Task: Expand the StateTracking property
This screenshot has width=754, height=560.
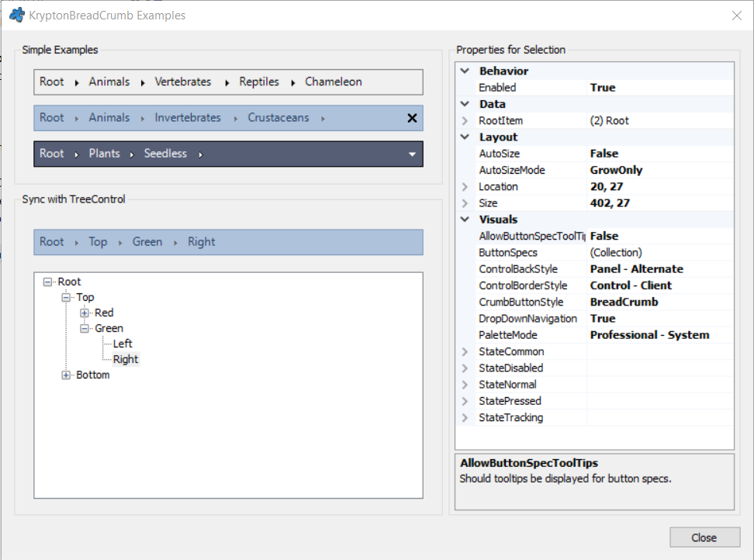Action: pyautogui.click(x=465, y=418)
